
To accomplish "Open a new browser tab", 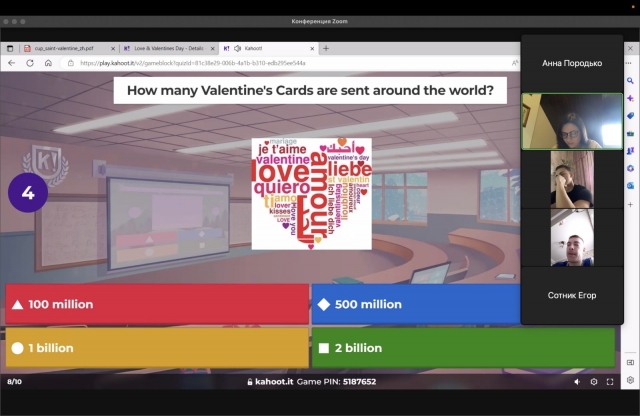I will point(326,48).
